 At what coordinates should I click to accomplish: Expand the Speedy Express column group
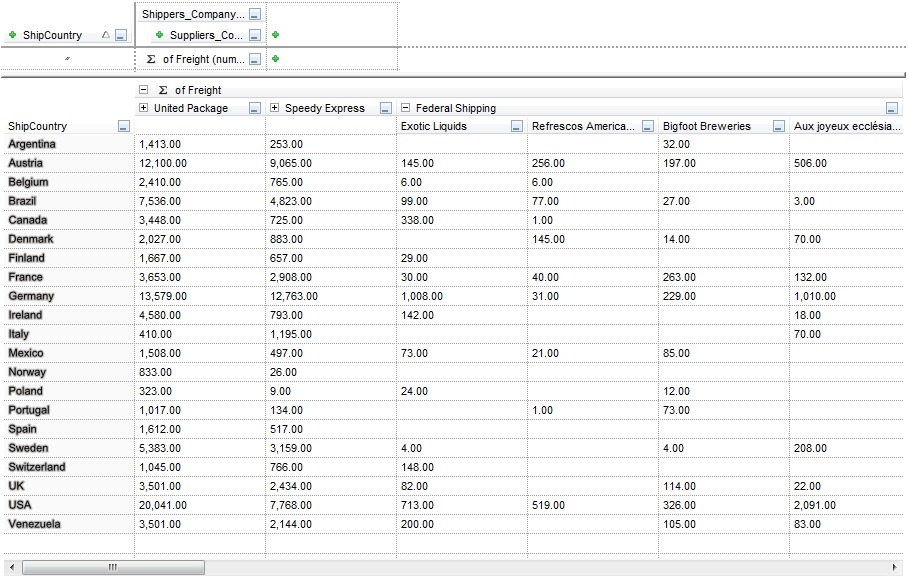(x=274, y=108)
